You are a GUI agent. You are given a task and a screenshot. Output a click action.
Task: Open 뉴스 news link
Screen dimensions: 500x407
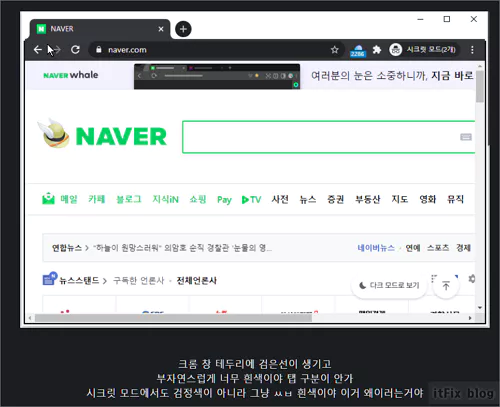308,199
